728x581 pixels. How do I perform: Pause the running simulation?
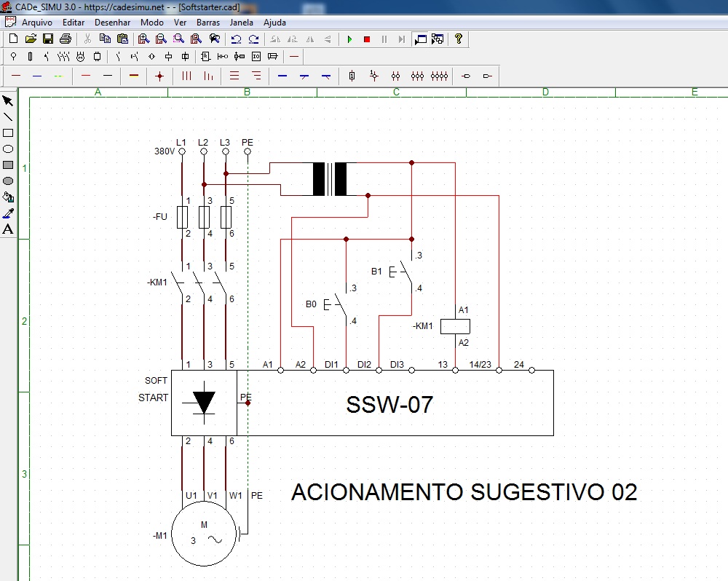click(384, 39)
